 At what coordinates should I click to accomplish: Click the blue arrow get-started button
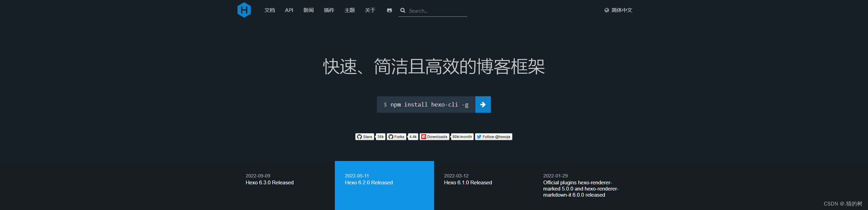pyautogui.click(x=483, y=104)
